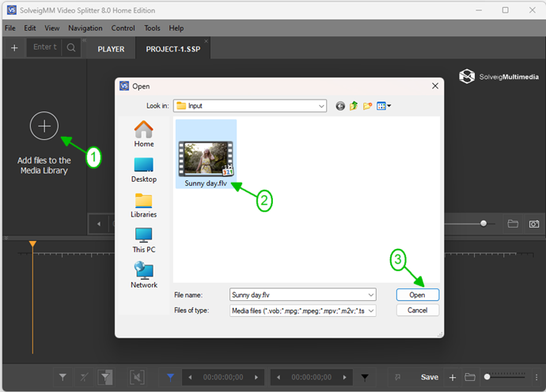Click the start time 00:00:00;00 field
546x392 pixels.
[x=223, y=377]
